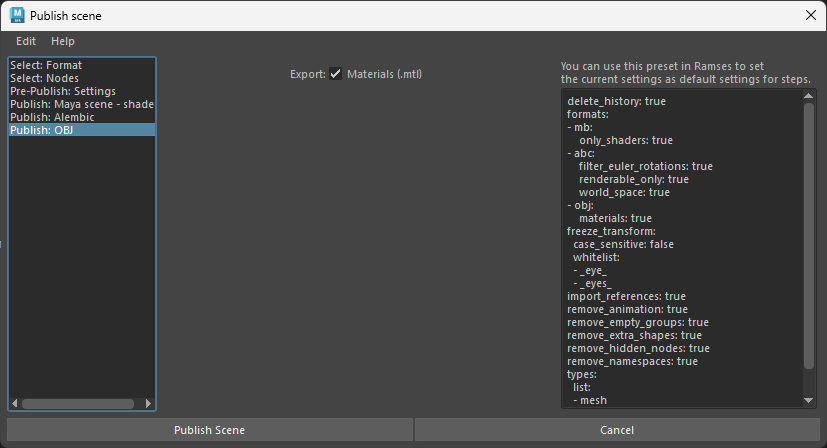Screen dimensions: 827x448
Task: Click down arrow of preset text scrollbar
Action: (x=809, y=400)
